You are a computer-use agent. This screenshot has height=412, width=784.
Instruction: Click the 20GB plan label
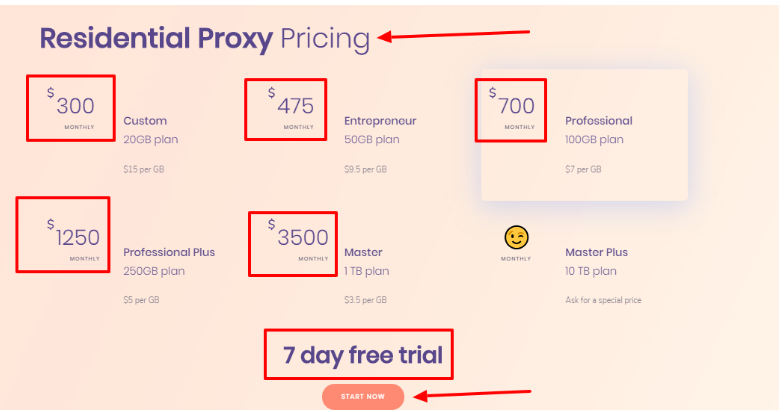pos(151,139)
